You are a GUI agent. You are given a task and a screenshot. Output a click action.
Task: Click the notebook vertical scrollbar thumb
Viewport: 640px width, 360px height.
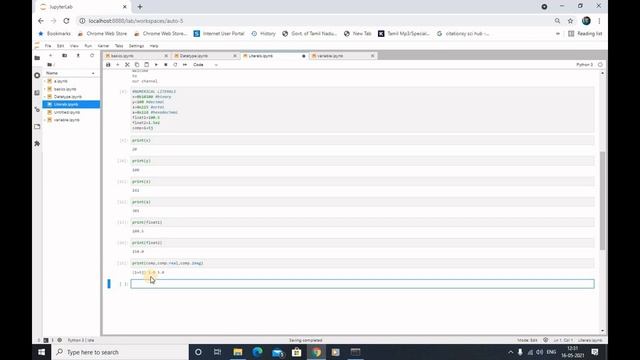click(602, 200)
